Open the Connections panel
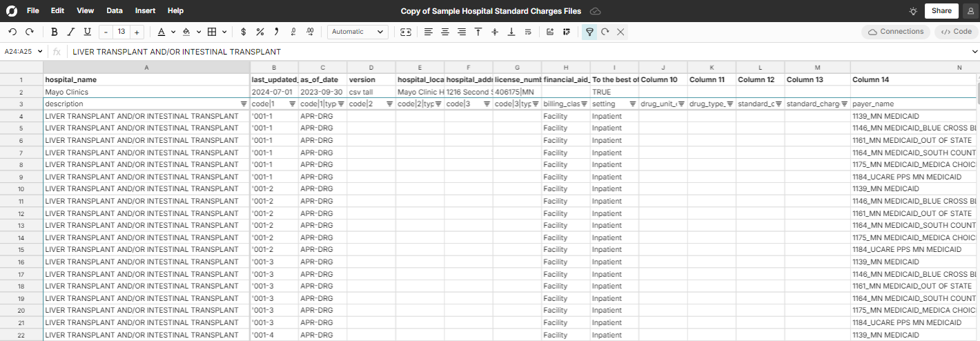980x341 pixels. 895,32
